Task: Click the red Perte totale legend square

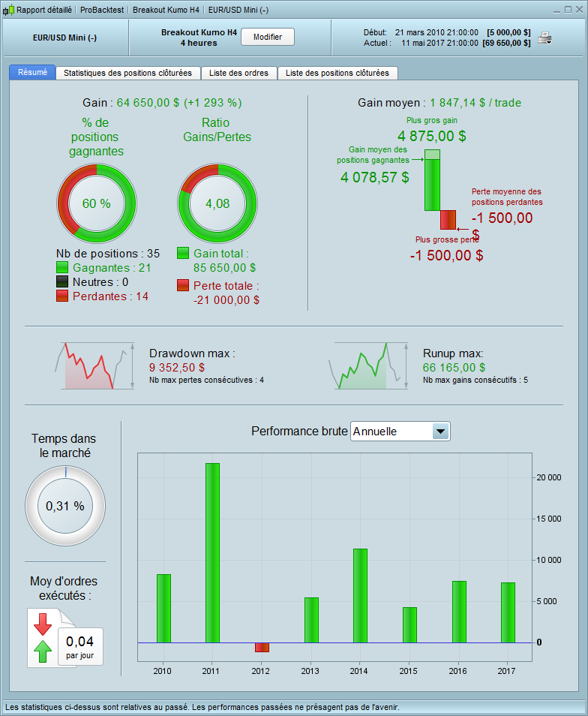Action: tap(183, 285)
